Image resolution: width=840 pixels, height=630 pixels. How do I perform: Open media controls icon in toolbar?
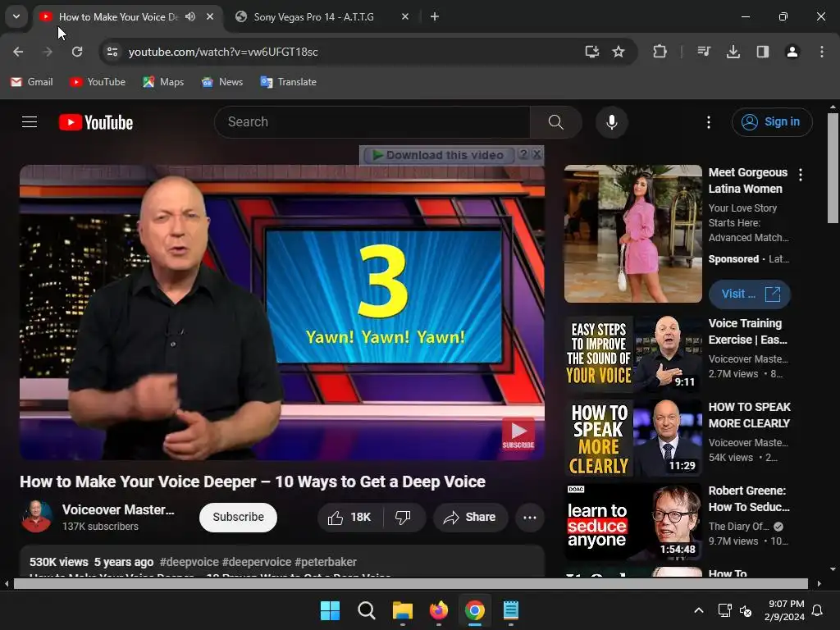[x=704, y=52]
